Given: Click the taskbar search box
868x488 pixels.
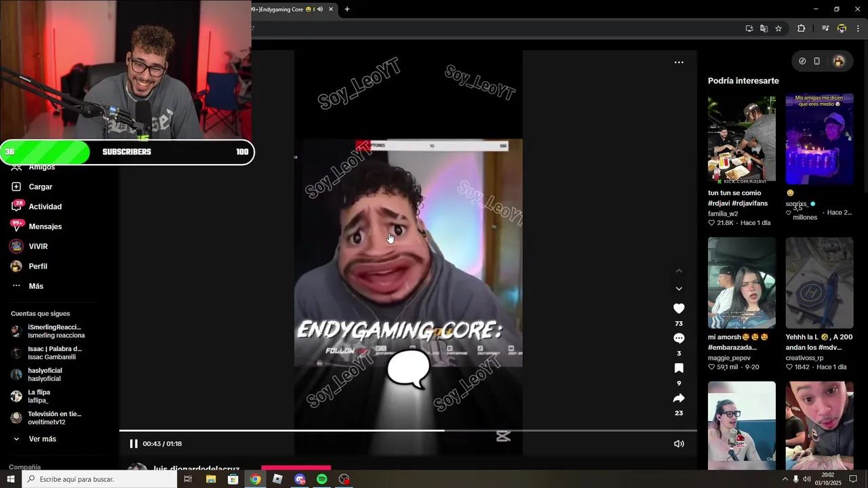Looking at the screenshot, I should 100,479.
